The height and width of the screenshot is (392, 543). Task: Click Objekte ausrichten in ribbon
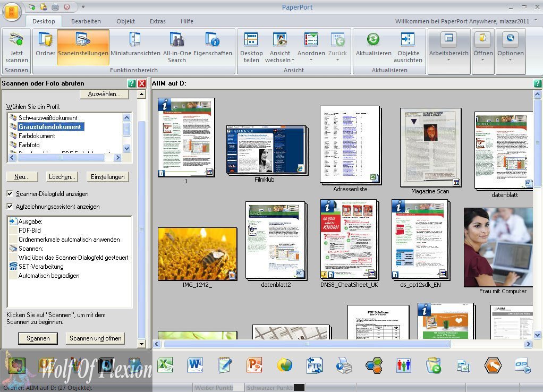click(408, 47)
